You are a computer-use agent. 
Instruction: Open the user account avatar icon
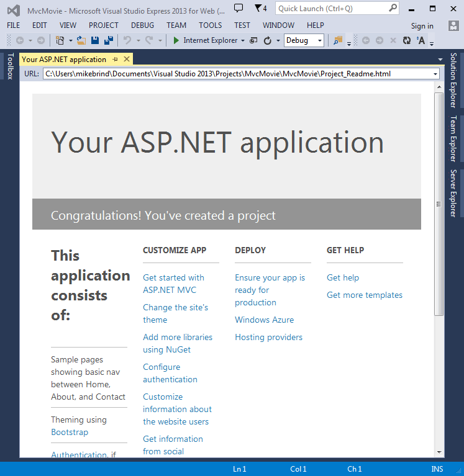[x=453, y=26]
